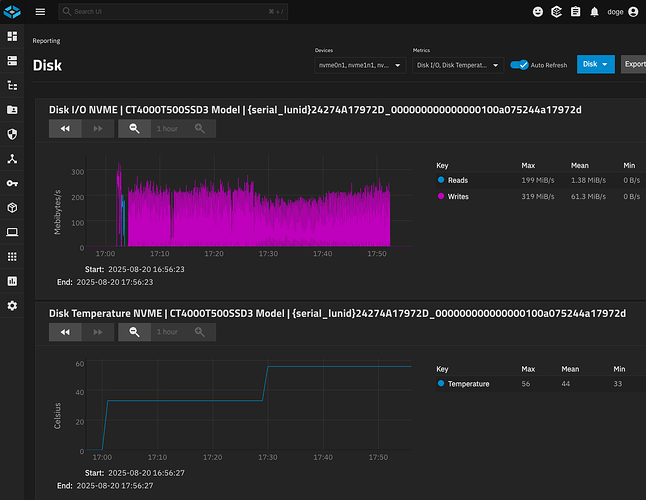Screen dimensions: 646x500
Task: Open the blue Disk report selector
Action: click(x=596, y=64)
